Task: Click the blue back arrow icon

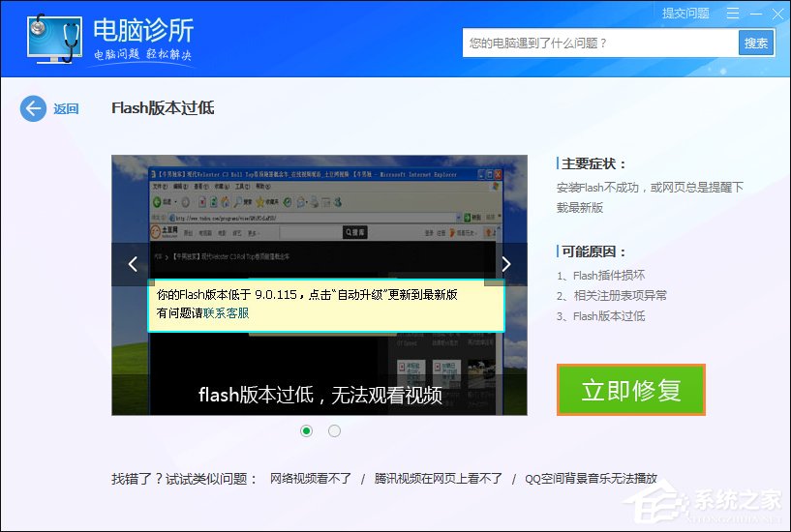Action: point(33,108)
